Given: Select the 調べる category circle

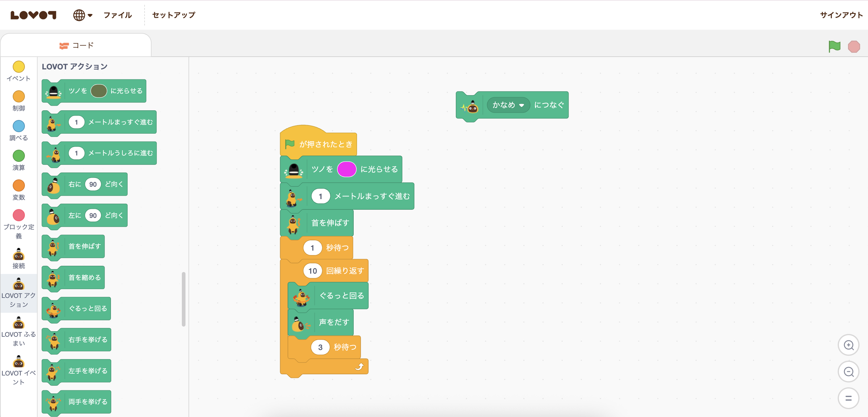Looking at the screenshot, I should (x=18, y=126).
